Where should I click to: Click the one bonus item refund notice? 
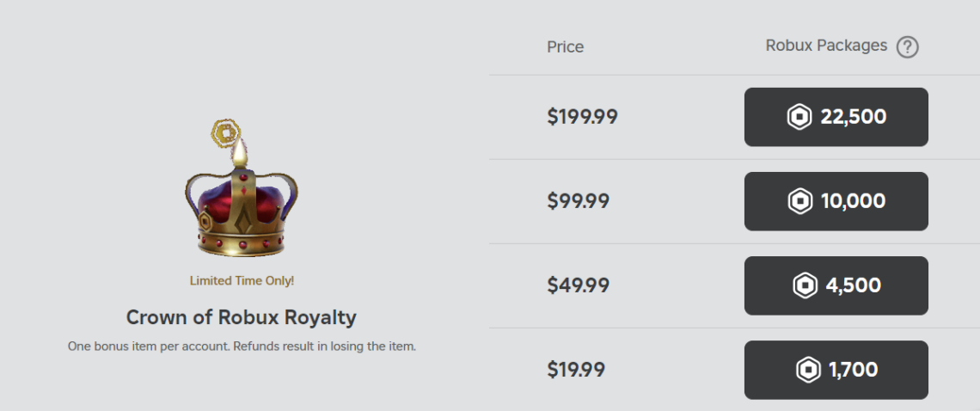point(242,347)
